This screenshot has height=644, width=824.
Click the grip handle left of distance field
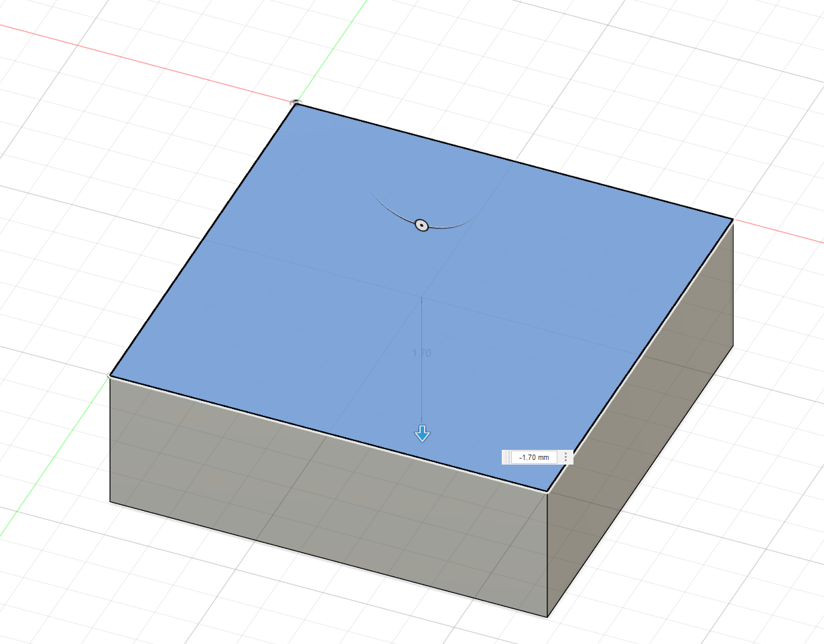pyautogui.click(x=506, y=457)
